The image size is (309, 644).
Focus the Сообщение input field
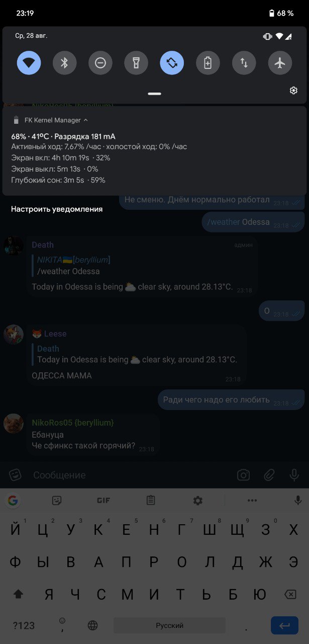pyautogui.click(x=131, y=475)
